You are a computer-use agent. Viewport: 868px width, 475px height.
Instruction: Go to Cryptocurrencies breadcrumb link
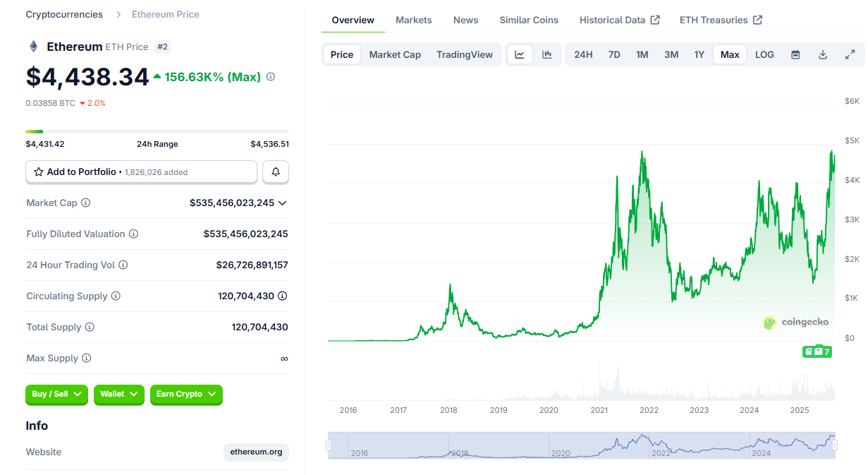pyautogui.click(x=64, y=14)
